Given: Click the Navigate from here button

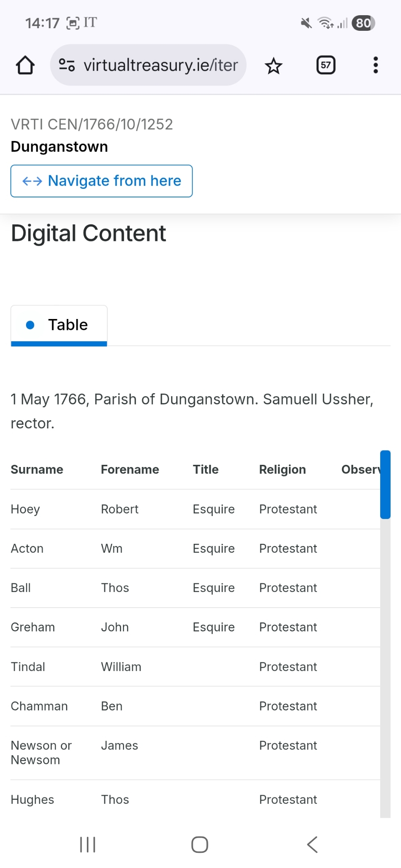Looking at the screenshot, I should [102, 181].
